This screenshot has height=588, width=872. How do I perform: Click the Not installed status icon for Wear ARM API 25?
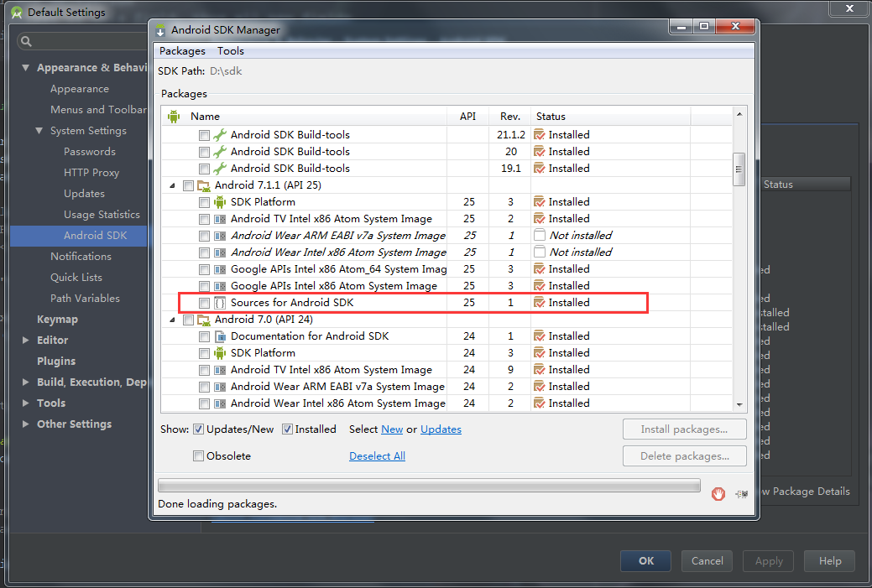pyautogui.click(x=539, y=235)
